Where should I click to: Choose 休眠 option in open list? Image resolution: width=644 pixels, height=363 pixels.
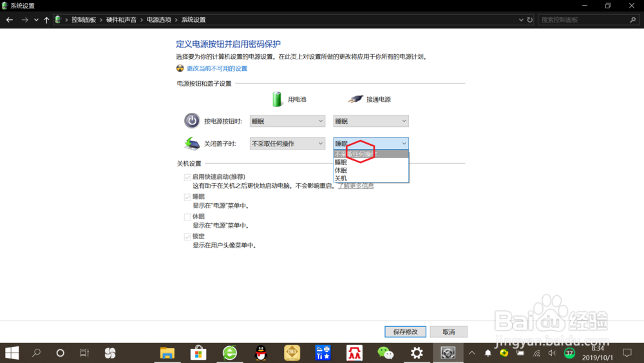click(371, 170)
